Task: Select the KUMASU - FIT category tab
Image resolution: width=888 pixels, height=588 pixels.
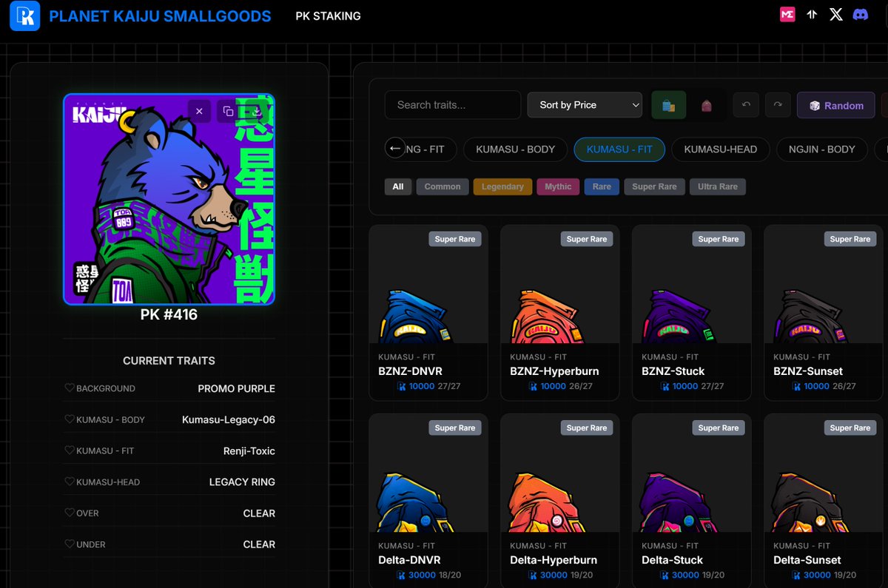Action: point(619,149)
